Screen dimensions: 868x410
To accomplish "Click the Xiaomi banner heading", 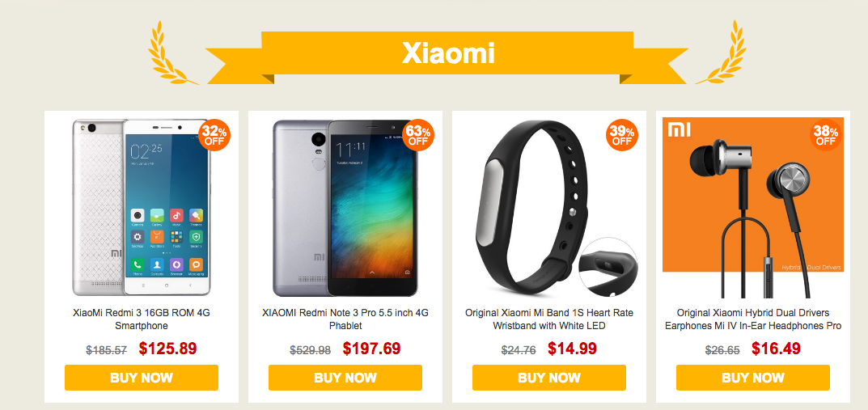I will (448, 53).
